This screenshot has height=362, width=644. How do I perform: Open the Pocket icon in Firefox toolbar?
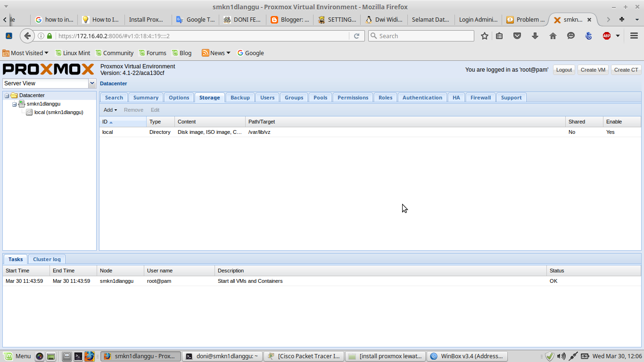[x=517, y=36]
